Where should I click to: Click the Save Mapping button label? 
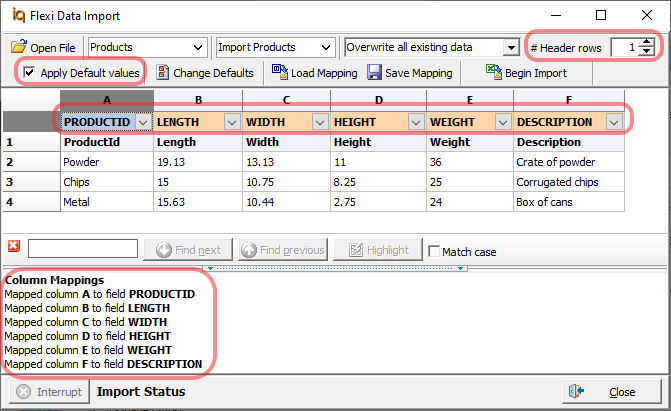pyautogui.click(x=419, y=73)
